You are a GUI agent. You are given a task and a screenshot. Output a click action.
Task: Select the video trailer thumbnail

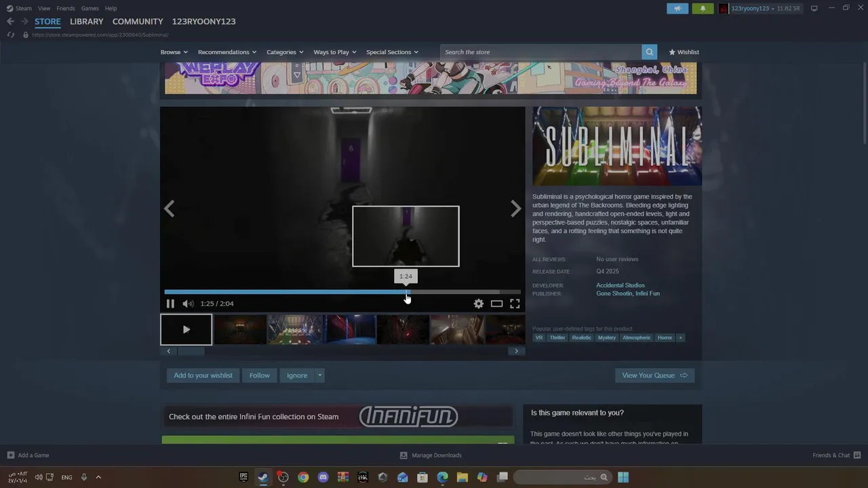coord(186,329)
